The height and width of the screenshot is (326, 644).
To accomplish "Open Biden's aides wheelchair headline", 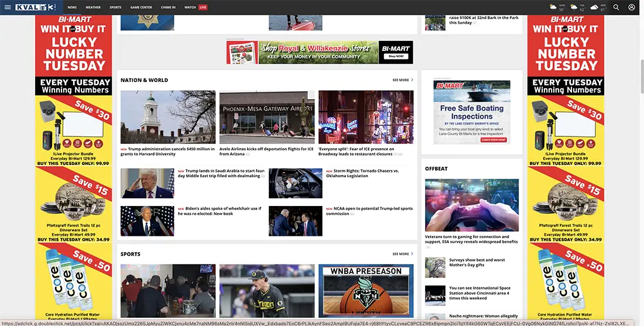I will 220,211.
